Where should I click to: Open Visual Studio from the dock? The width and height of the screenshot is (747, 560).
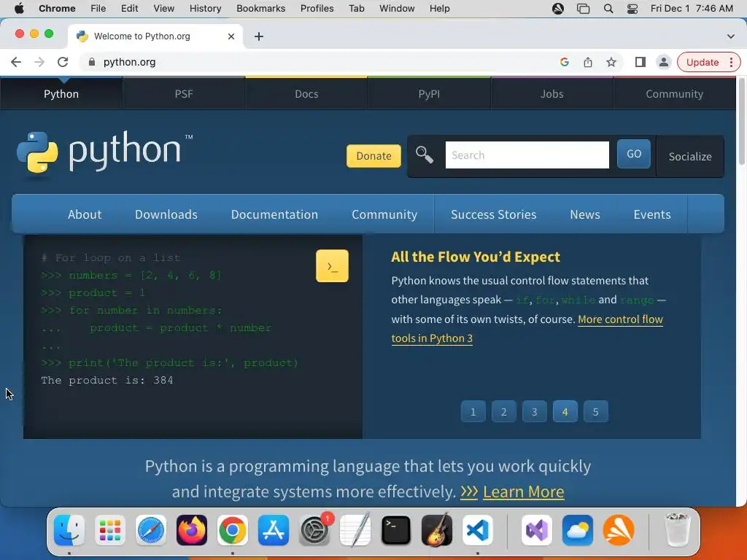click(x=537, y=530)
